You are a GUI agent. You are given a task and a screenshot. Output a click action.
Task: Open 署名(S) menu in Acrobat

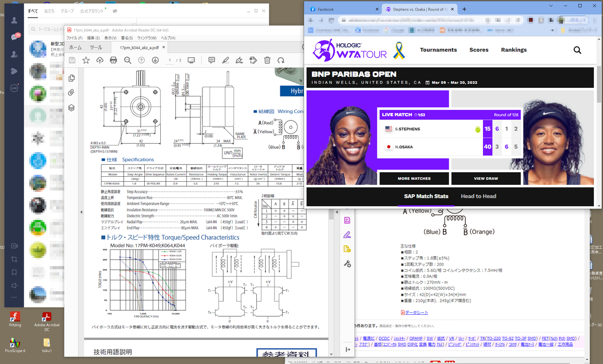(x=128, y=38)
